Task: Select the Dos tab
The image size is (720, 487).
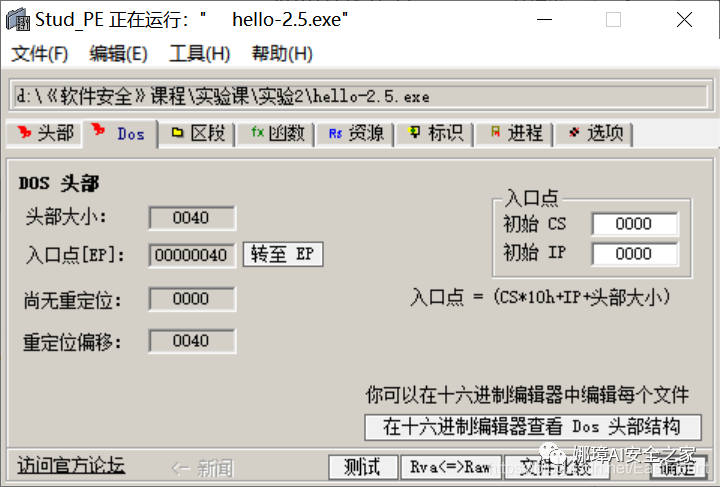Action: [x=119, y=133]
